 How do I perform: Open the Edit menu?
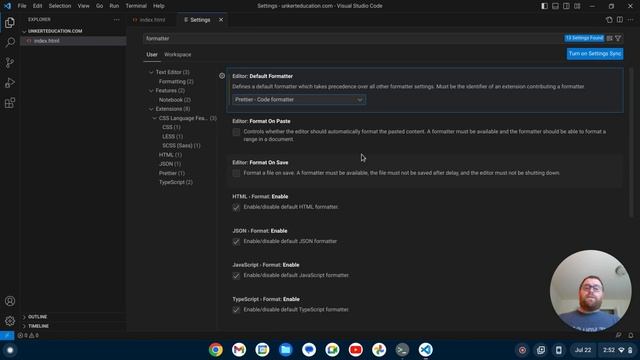[x=38, y=6]
